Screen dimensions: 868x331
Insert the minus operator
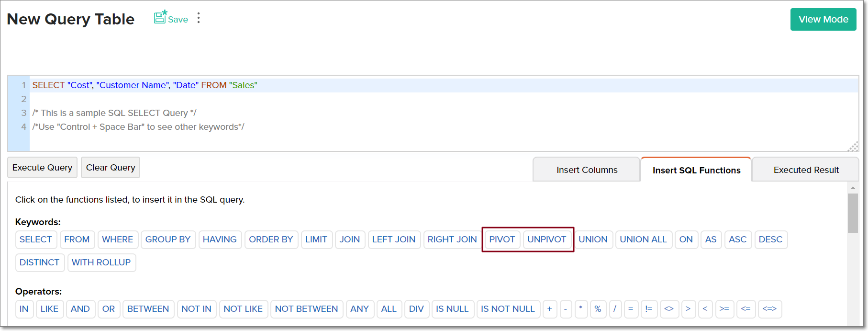566,309
